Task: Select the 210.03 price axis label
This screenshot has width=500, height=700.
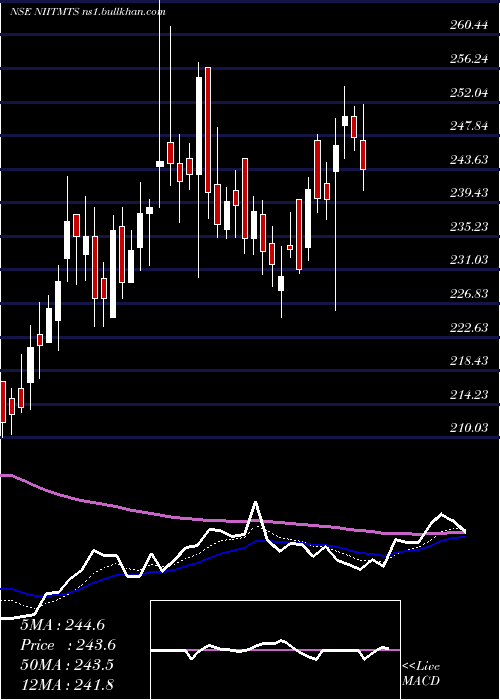Action: [x=469, y=428]
